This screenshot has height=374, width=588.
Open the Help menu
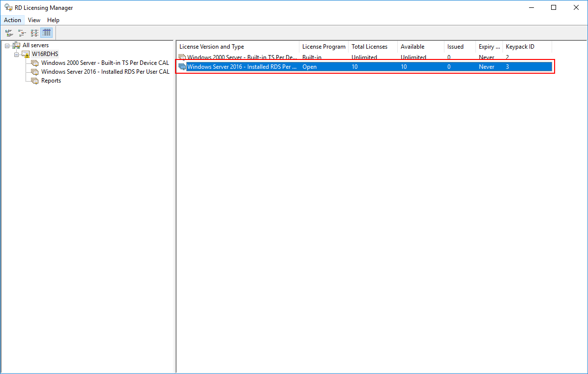click(x=53, y=20)
